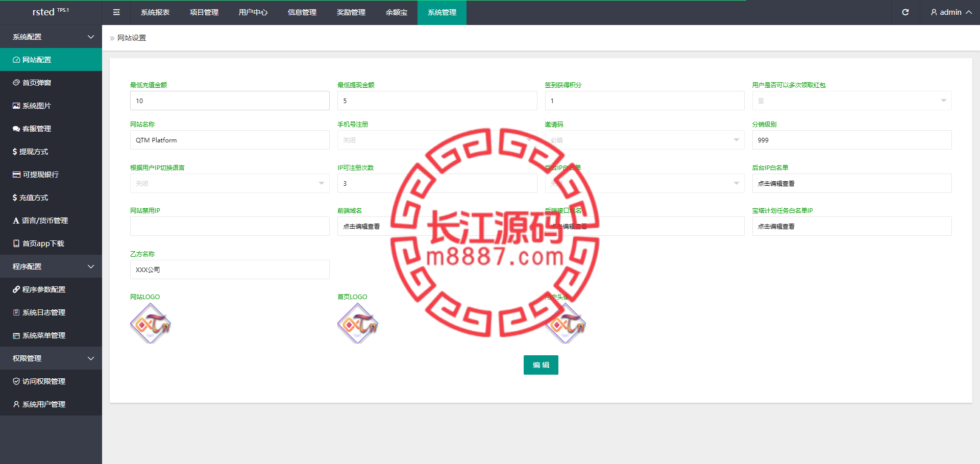The height and width of the screenshot is (464, 980).
Task: Click the 客服管理 chat icon
Action: coord(16,129)
